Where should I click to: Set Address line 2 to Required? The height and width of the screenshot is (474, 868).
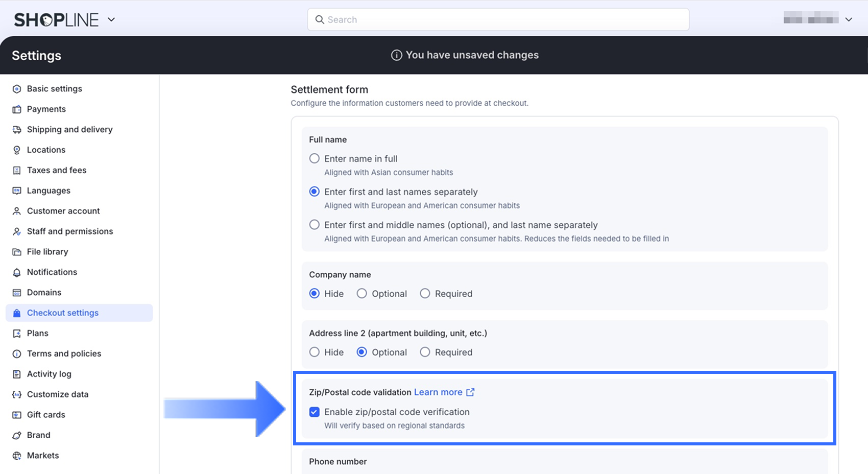coord(425,352)
